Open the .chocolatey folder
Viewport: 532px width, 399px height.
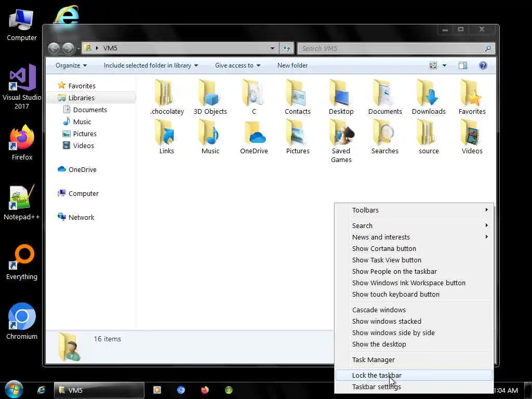(167, 97)
